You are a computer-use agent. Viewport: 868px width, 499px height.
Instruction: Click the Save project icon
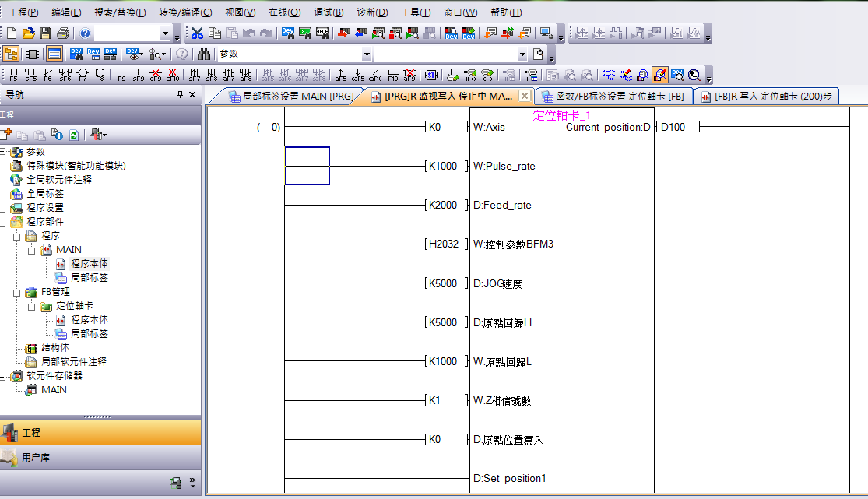click(45, 33)
